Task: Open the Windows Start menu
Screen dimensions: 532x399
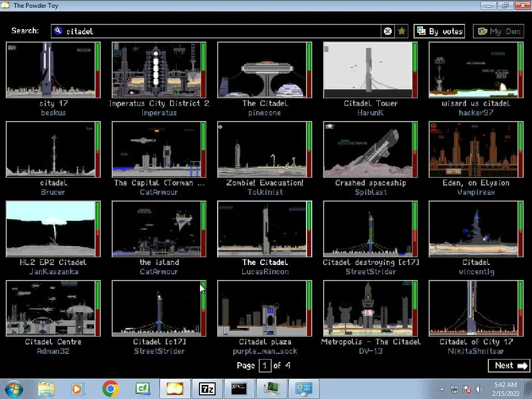Action: coord(14,389)
